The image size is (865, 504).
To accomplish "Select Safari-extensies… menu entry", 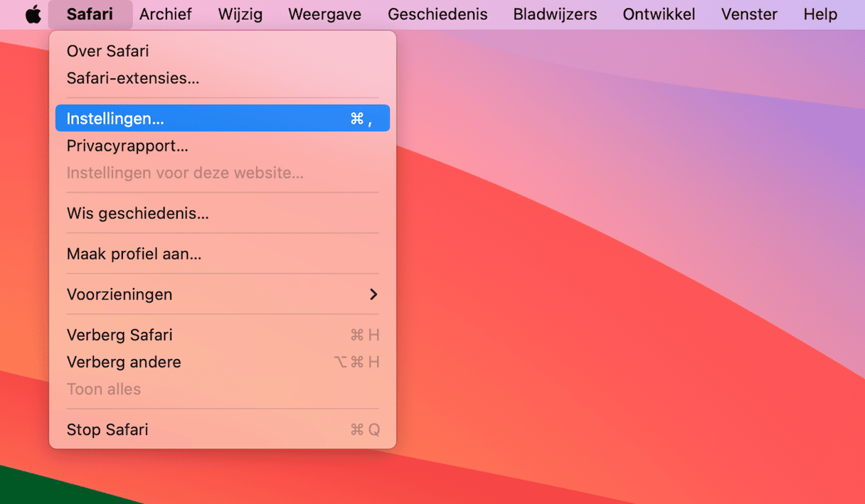I will 133,78.
